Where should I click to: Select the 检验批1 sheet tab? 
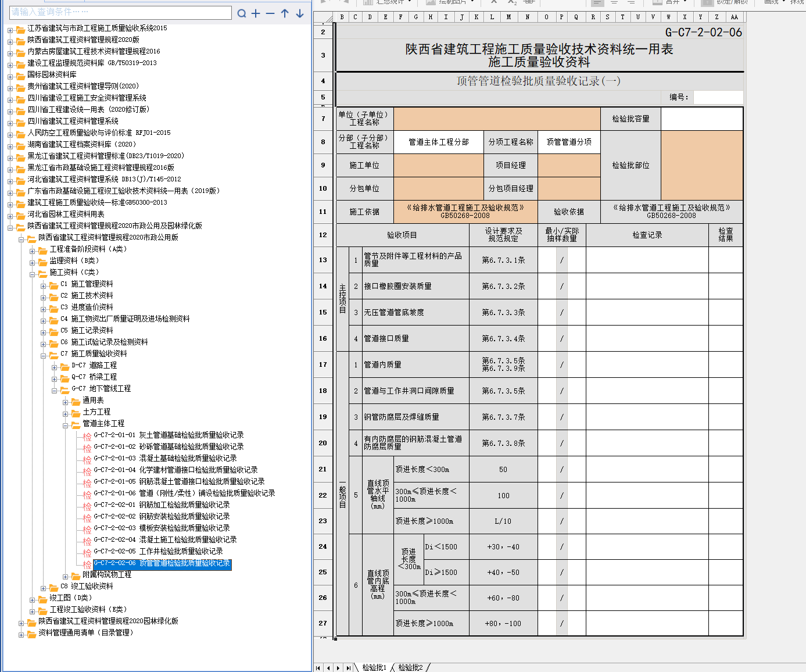point(374,667)
